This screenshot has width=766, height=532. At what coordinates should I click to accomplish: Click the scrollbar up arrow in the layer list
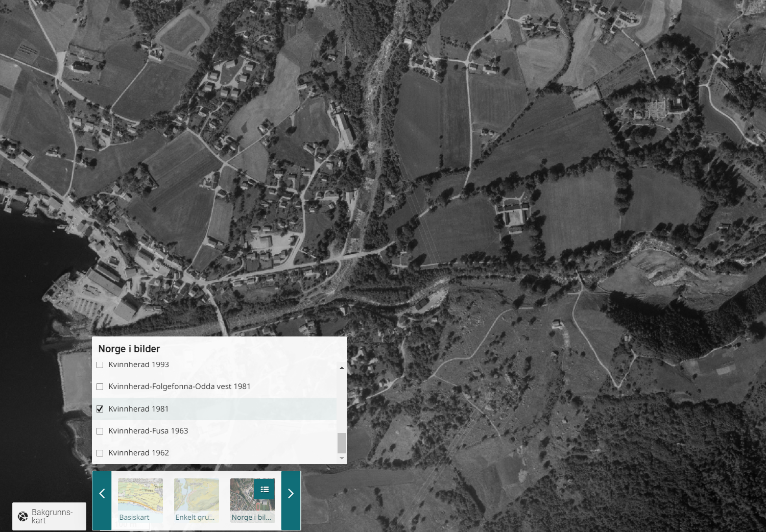click(x=342, y=368)
